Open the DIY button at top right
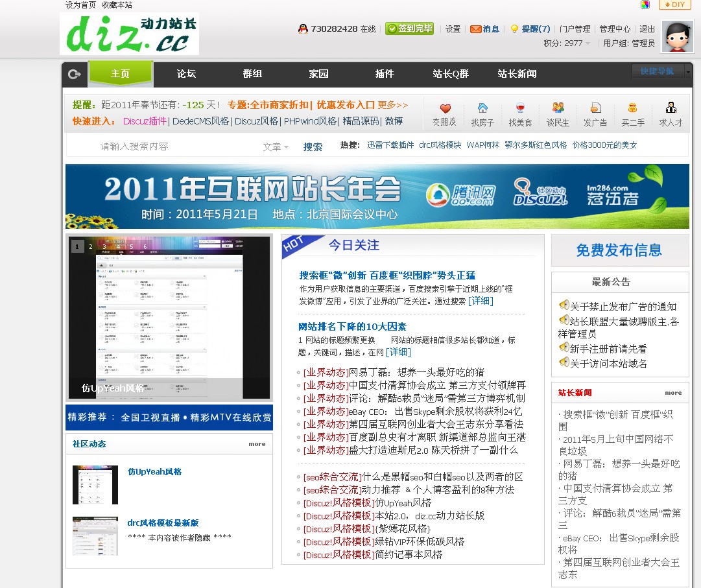 pos(674,5)
